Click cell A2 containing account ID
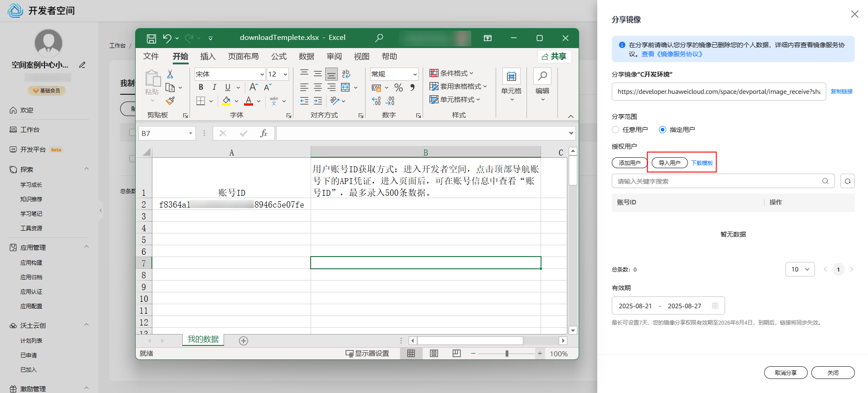 [x=231, y=204]
